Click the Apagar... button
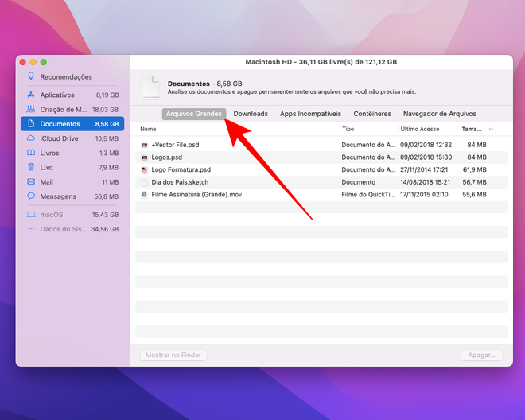The image size is (525, 420). point(482,355)
